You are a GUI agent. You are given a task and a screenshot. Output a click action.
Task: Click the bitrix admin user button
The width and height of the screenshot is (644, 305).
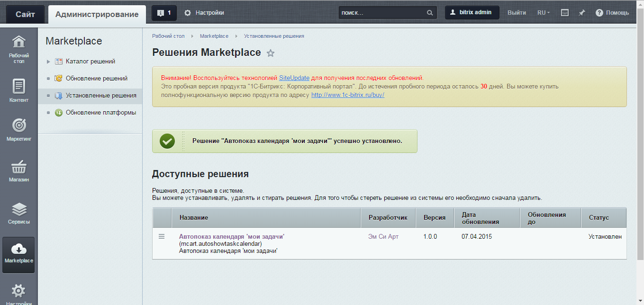tap(472, 13)
